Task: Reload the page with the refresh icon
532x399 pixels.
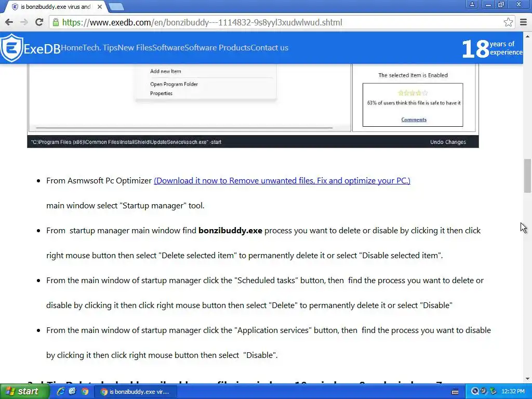Action: (x=39, y=22)
